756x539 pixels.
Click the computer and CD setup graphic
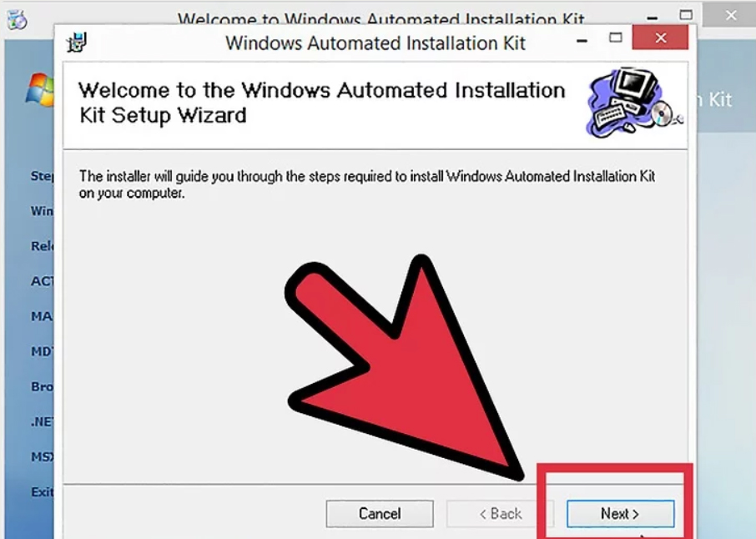[x=633, y=103]
